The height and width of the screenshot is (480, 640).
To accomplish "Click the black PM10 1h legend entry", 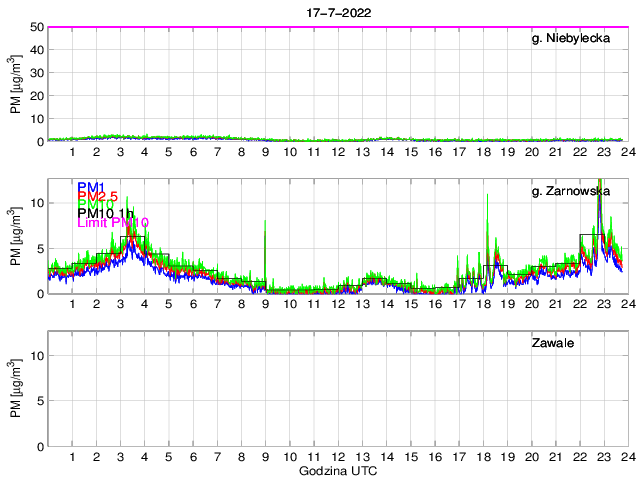I will click(x=104, y=214).
